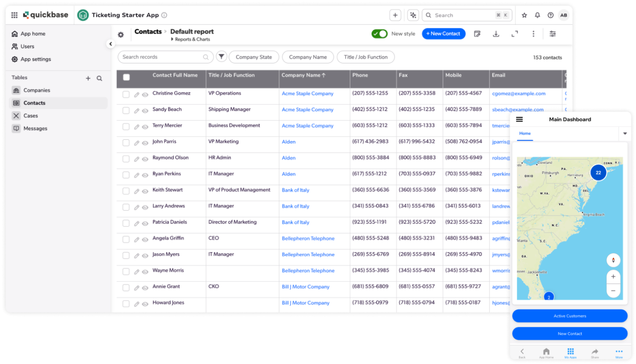
Task: Open the bulk edit records icon
Action: [x=477, y=34]
